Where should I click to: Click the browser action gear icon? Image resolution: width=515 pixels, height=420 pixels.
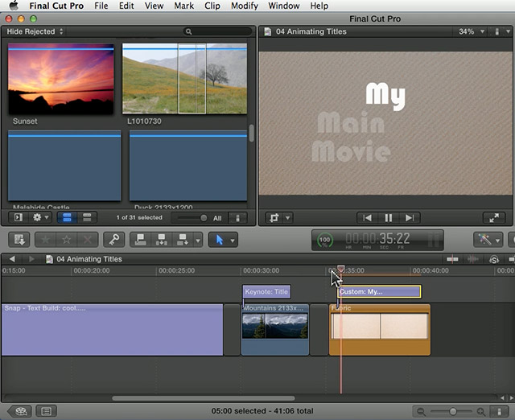point(37,217)
